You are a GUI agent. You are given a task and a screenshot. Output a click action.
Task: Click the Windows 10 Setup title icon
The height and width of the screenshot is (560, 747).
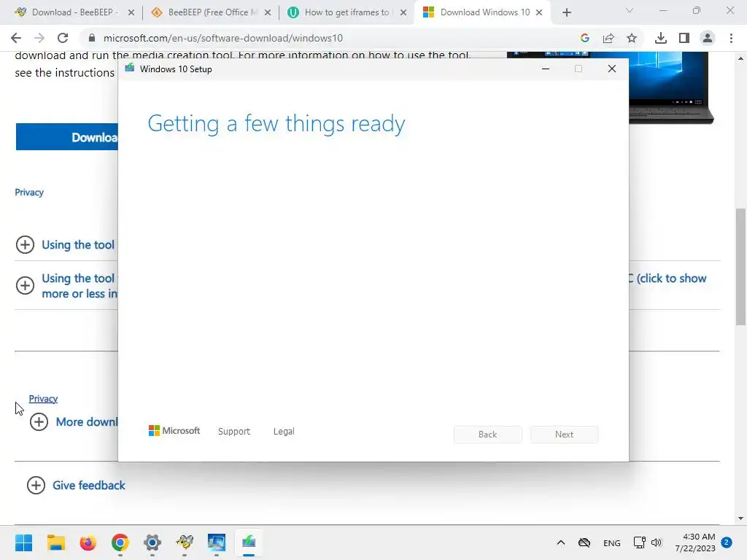(x=130, y=69)
